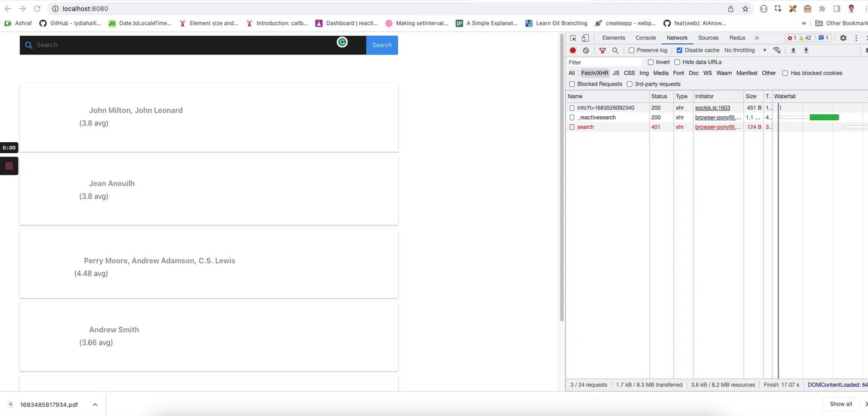Filter requests by JS
The image size is (868, 416).
[616, 73]
